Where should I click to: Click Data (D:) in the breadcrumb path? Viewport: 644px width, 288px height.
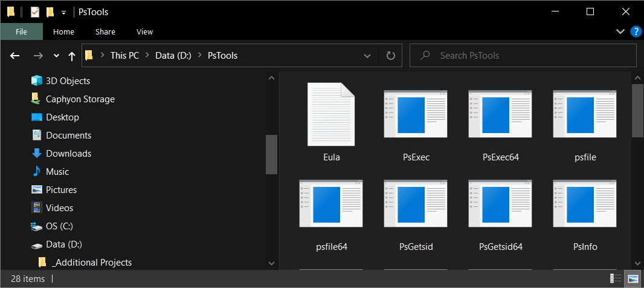[x=173, y=56]
